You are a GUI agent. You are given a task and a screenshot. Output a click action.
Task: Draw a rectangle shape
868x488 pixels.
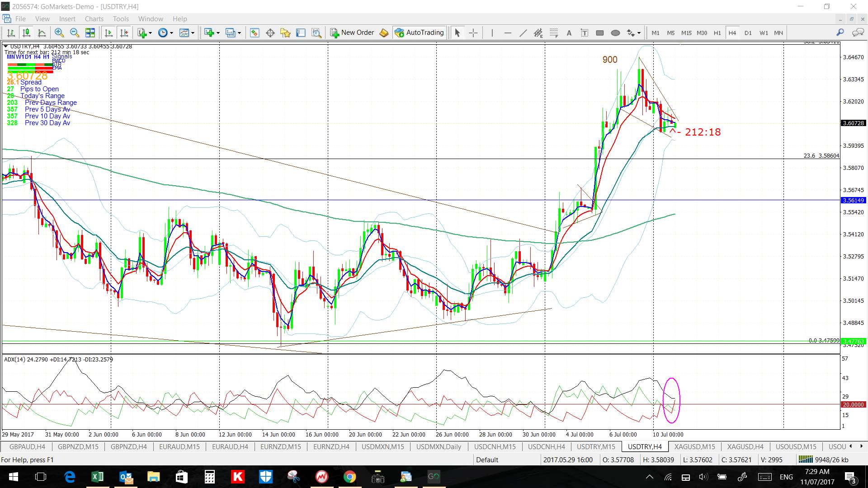coord(600,33)
